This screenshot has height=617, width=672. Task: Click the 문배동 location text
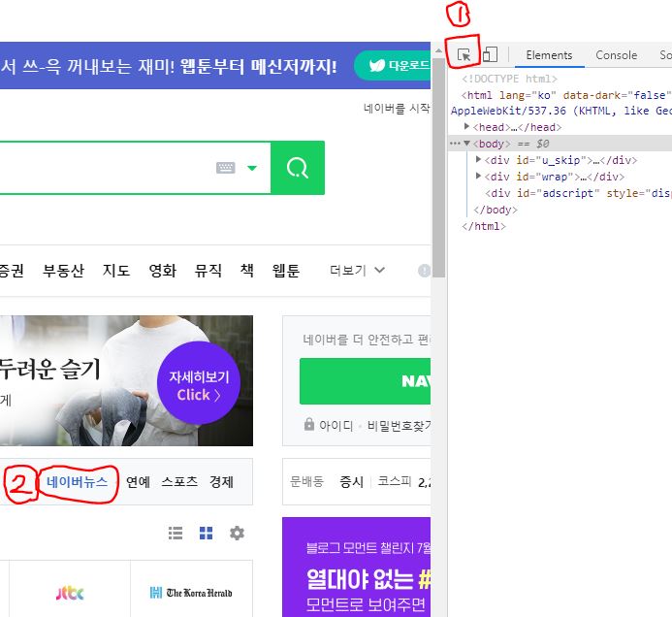(306, 481)
